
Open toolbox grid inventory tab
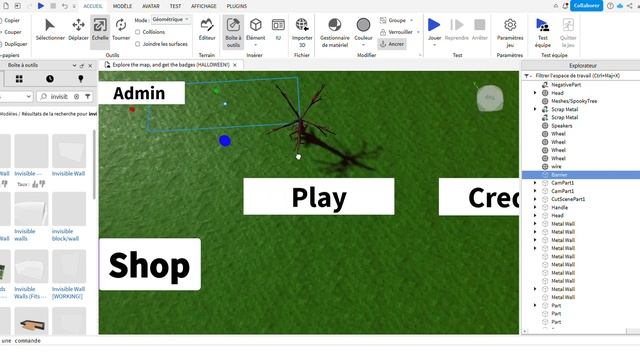(x=19, y=79)
